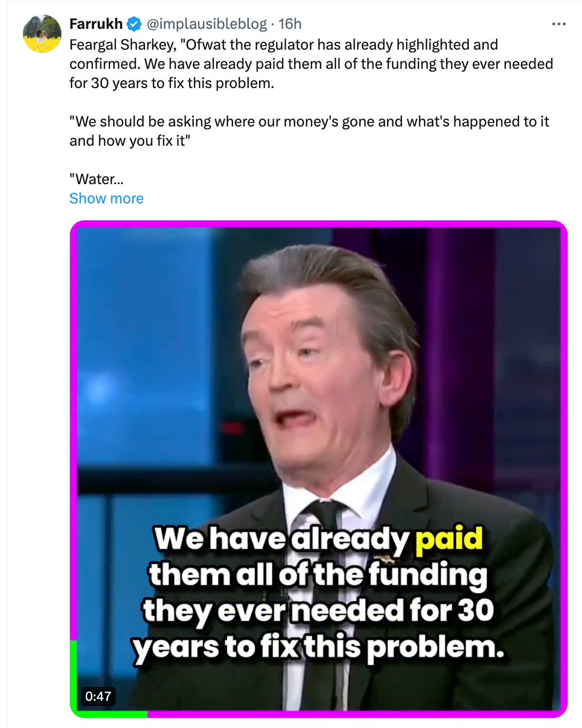
Task: Click the speaker's face in the video
Action: coord(311,374)
